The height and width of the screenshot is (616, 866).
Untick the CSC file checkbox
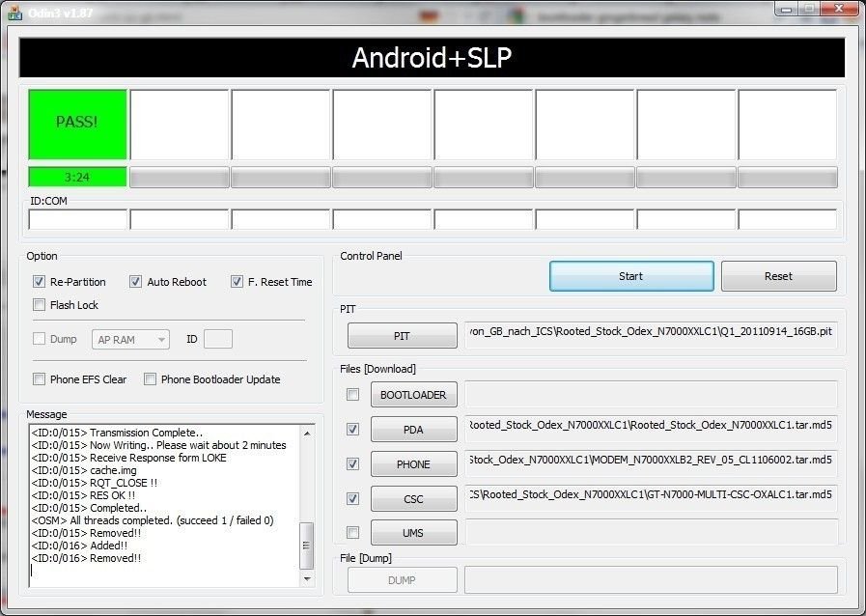[x=352, y=499]
